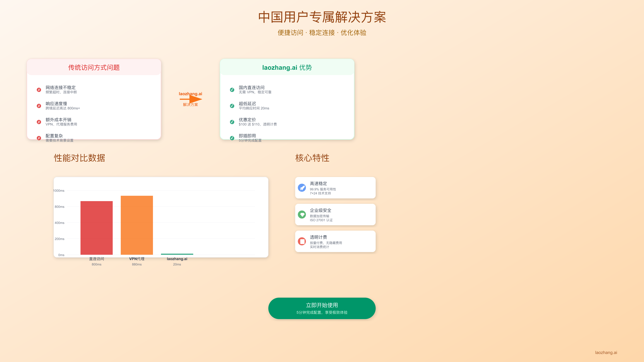This screenshot has width=644, height=362.
Task: Select the 高速稳定 feature card title
Action: pyautogui.click(x=318, y=184)
